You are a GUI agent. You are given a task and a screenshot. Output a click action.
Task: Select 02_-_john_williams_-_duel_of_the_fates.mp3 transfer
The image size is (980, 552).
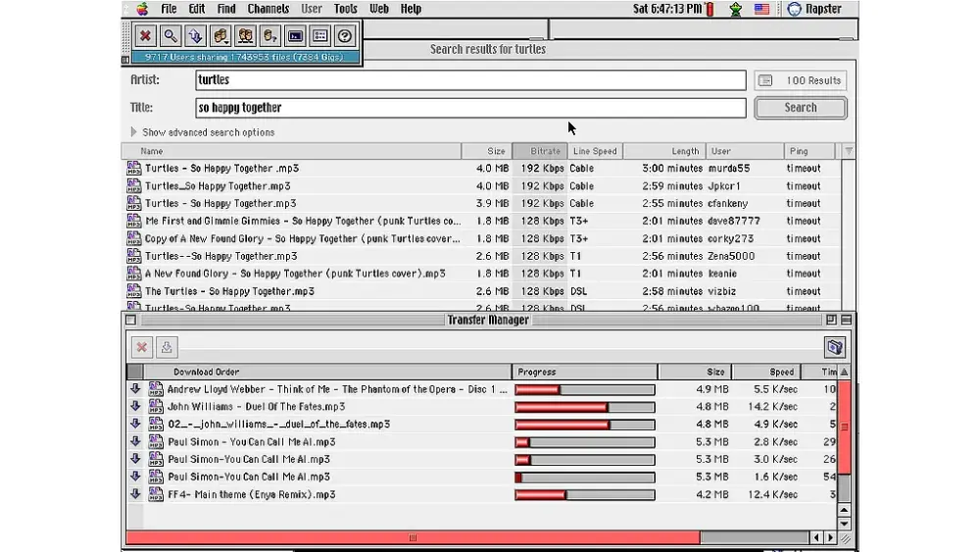click(x=481, y=424)
